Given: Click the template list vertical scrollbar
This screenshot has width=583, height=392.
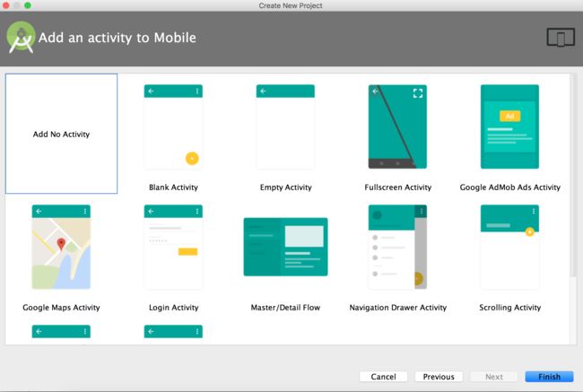Looking at the screenshot, I should pyautogui.click(x=573, y=175).
